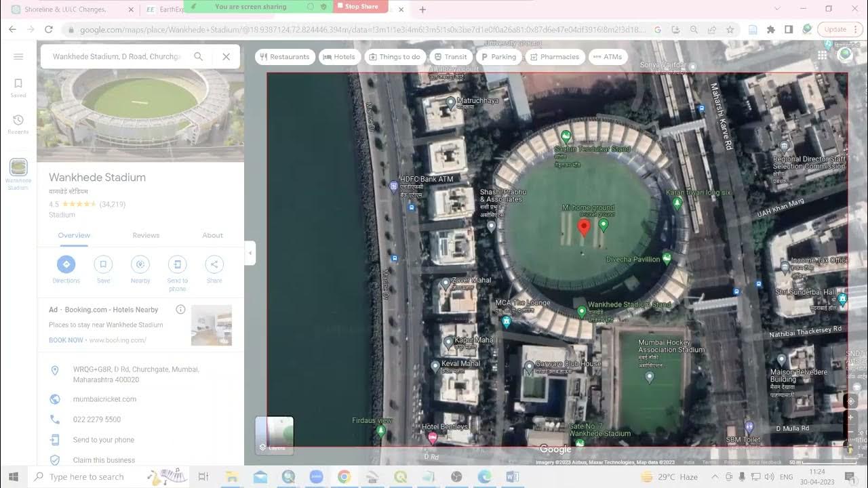This screenshot has width=868, height=488.
Task: Click the Google account avatar on map
Action: [x=845, y=55]
